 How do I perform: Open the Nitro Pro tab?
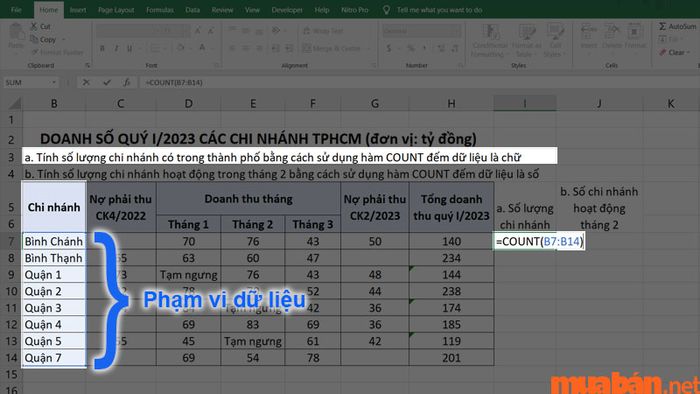(x=354, y=9)
